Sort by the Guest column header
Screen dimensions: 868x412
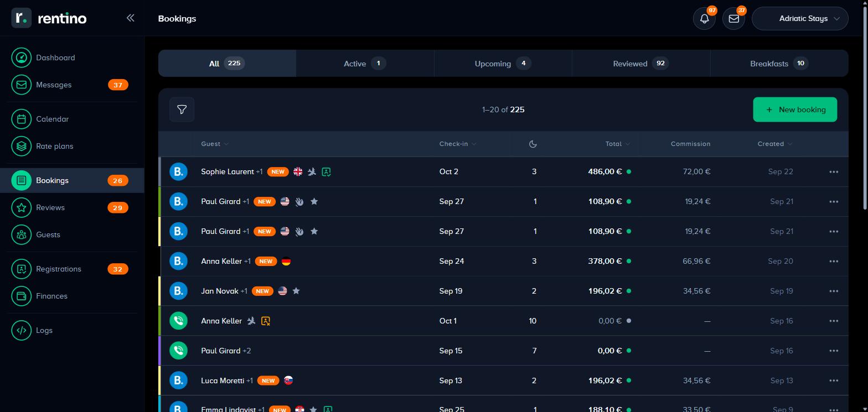[215, 144]
